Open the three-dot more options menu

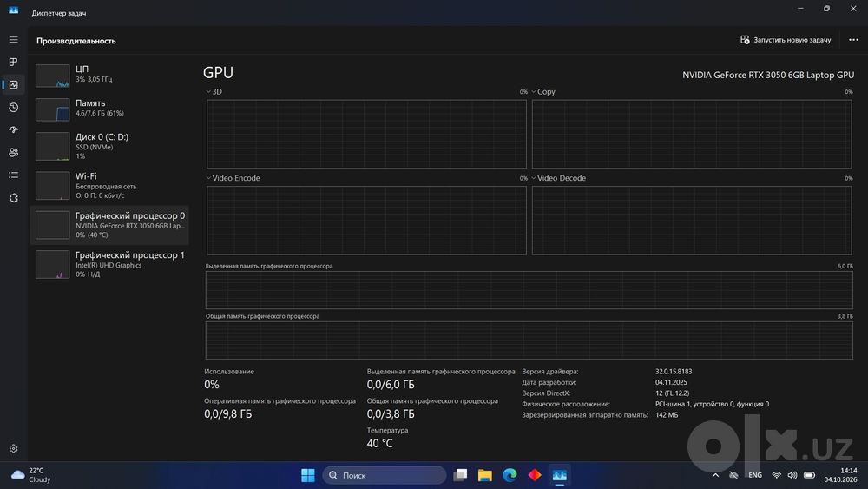click(853, 40)
